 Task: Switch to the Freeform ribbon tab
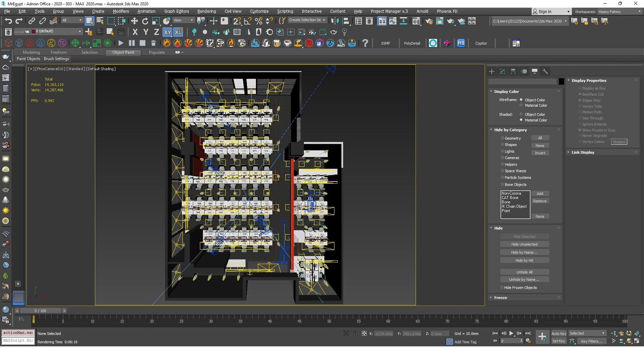(58, 52)
